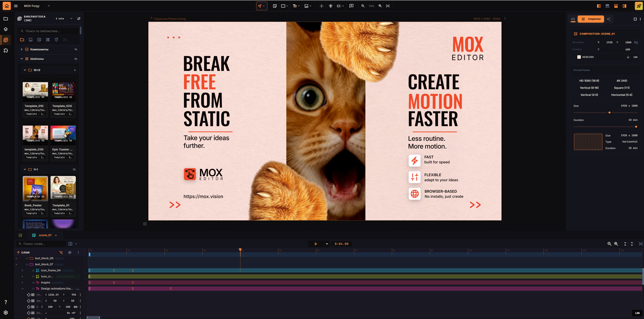Toggle resolution aspect ratio link lock

click(x=636, y=42)
